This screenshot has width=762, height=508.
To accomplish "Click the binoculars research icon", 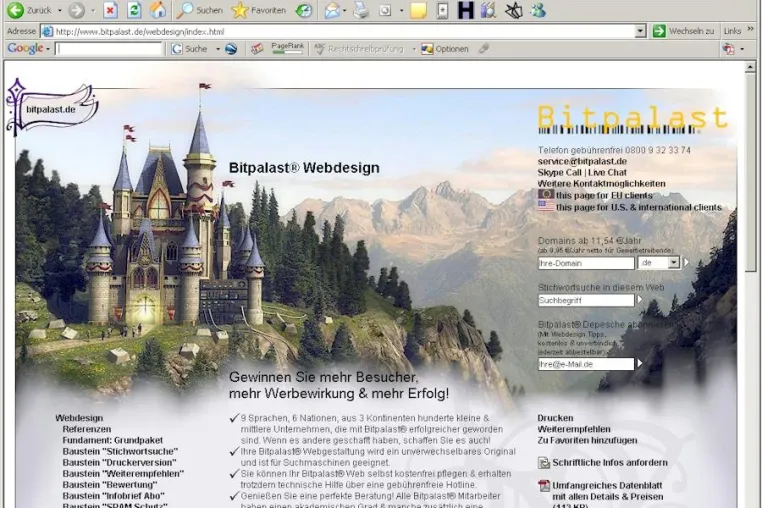I will pyautogui.click(x=488, y=10).
